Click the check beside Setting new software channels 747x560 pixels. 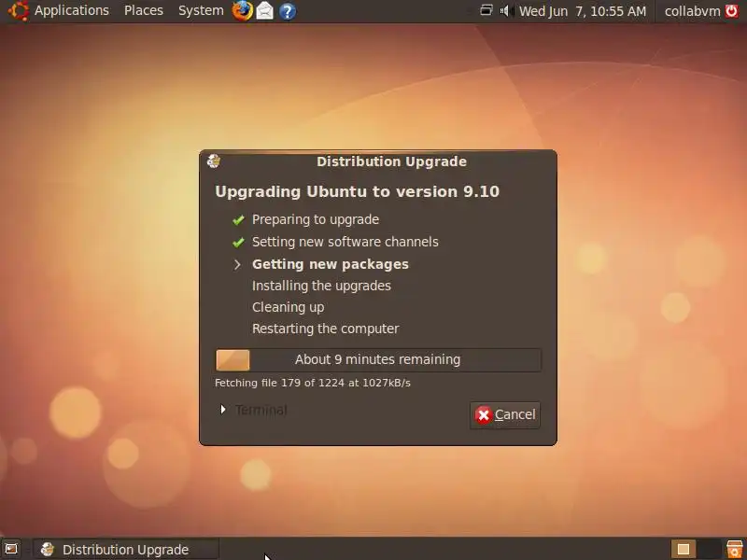pos(238,242)
